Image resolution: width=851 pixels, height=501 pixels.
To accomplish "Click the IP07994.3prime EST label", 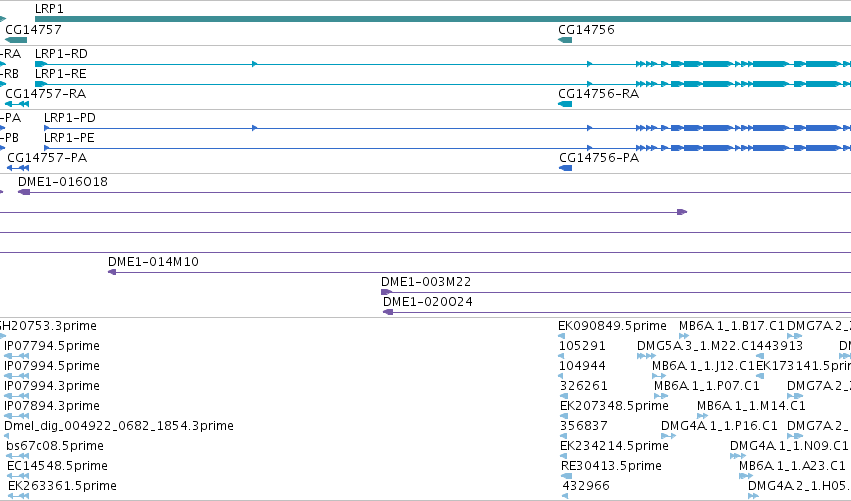I will pos(52,386).
